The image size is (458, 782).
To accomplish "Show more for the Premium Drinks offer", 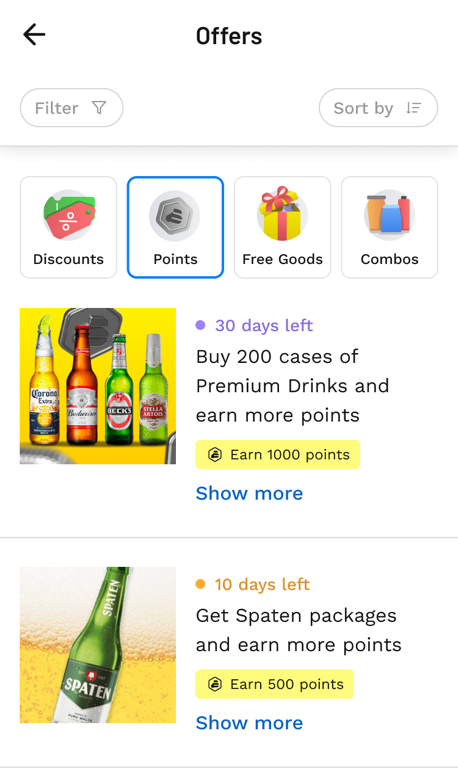I will point(249,493).
